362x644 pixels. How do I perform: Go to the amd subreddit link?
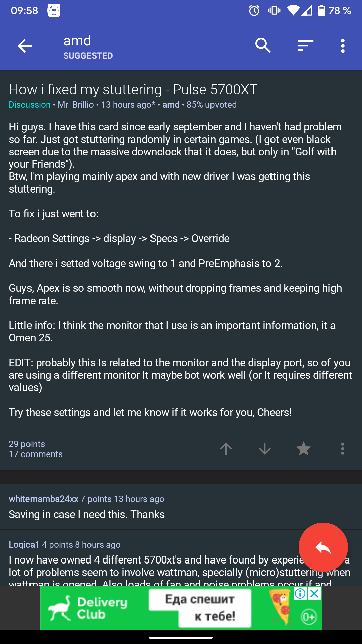171,105
